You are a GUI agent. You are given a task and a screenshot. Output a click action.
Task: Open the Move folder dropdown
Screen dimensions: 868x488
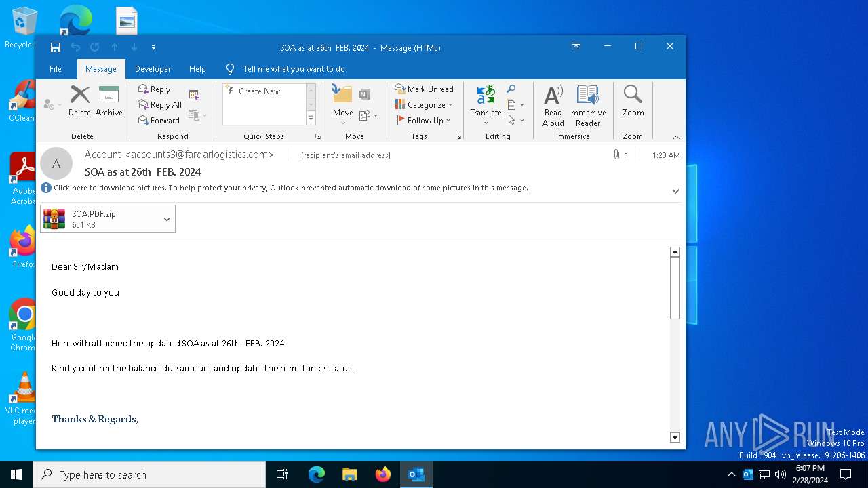pyautogui.click(x=342, y=105)
